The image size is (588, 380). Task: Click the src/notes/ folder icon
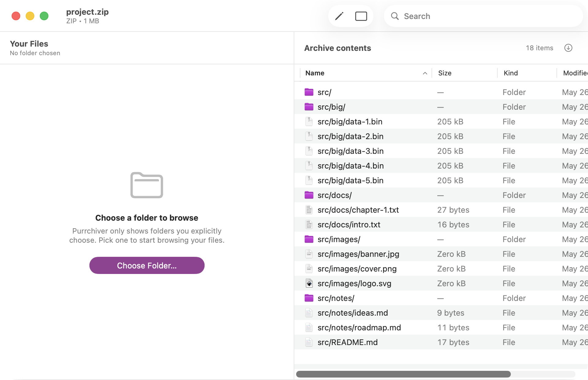click(x=309, y=298)
